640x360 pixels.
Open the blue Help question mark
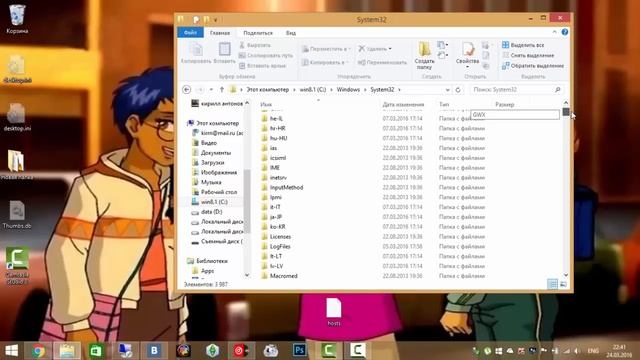565,32
